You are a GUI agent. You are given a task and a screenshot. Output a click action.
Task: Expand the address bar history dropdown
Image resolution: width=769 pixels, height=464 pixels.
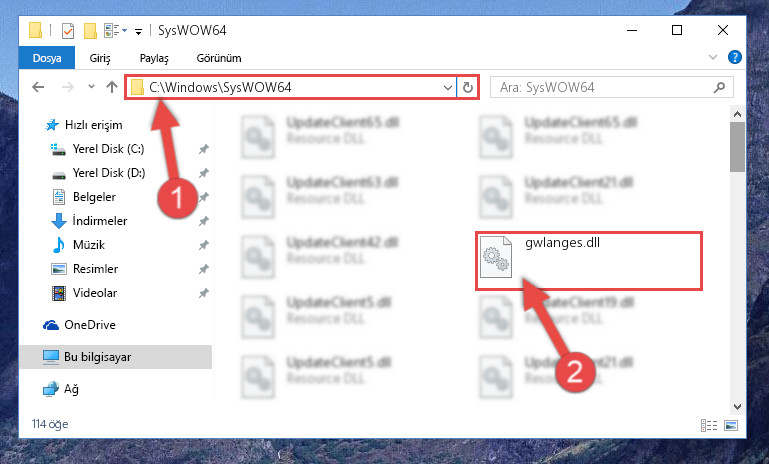coord(447,87)
